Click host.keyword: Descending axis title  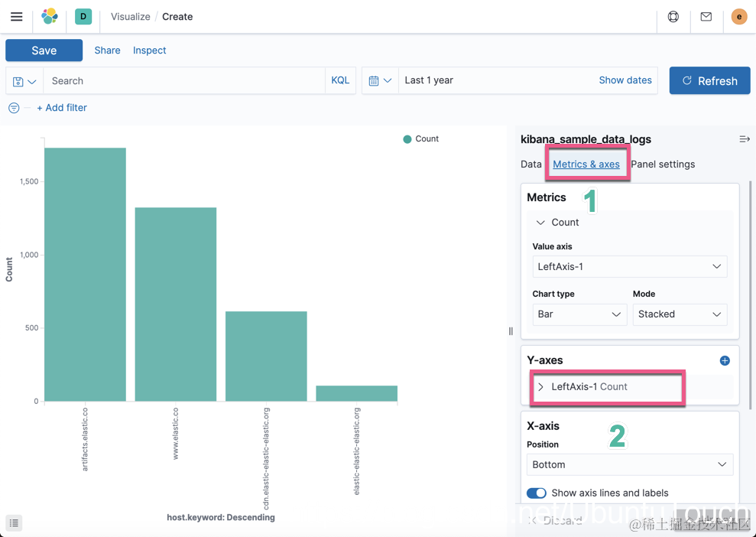(221, 517)
